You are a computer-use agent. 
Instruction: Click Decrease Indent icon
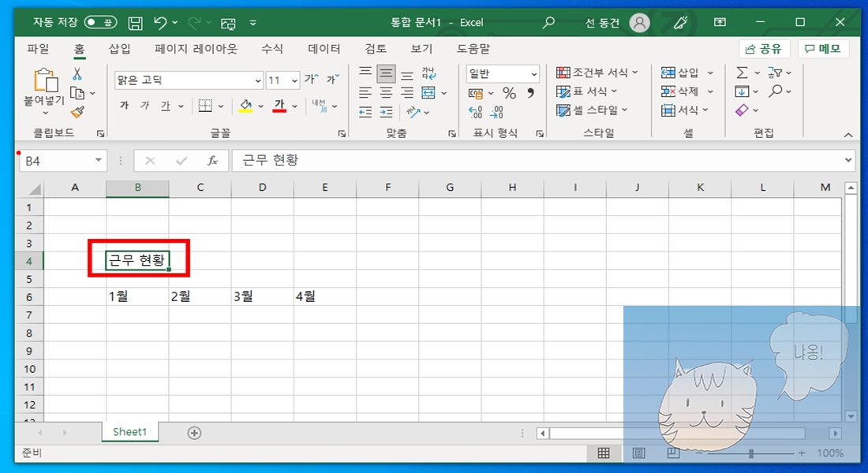click(365, 112)
